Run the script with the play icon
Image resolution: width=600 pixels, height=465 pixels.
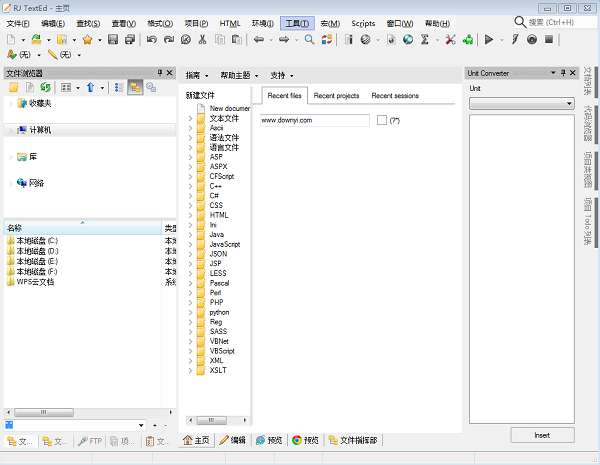(489, 39)
